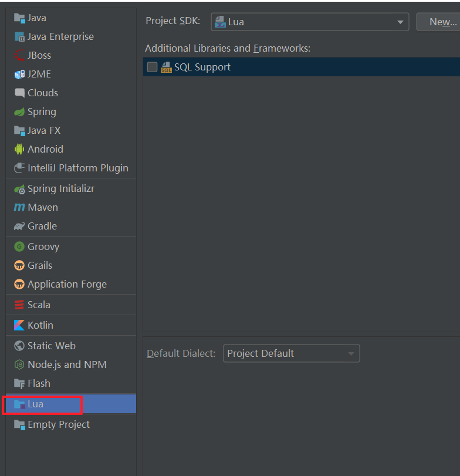Click the "Scala" list text

point(39,305)
